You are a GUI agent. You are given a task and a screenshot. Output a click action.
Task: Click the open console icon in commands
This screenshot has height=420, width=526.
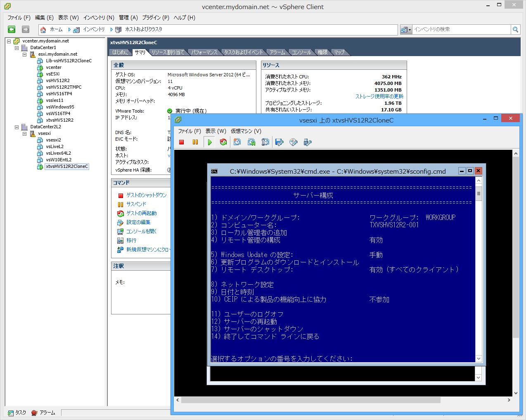(121, 231)
